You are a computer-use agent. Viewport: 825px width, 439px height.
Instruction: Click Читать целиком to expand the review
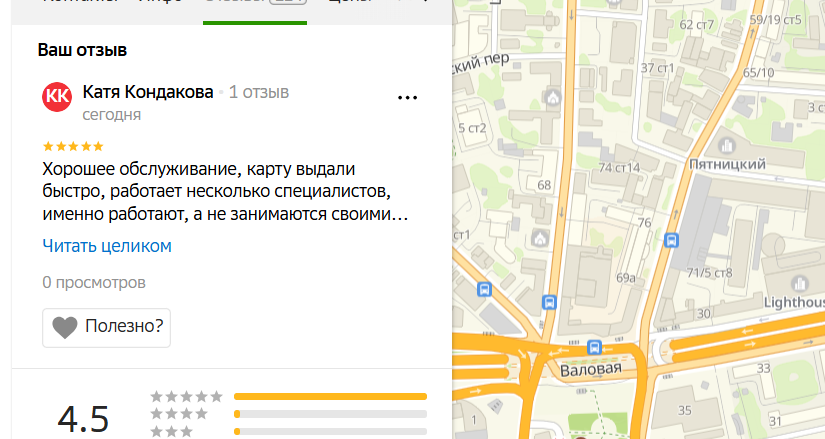pyautogui.click(x=107, y=246)
